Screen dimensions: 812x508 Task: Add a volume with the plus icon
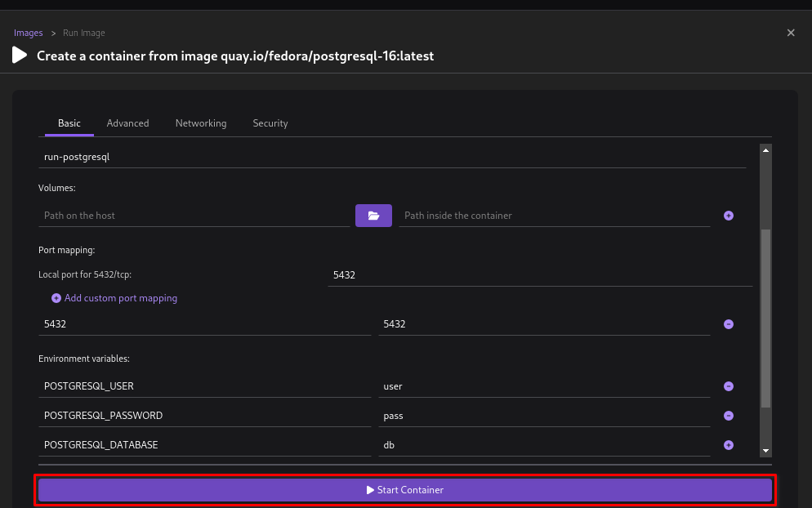coord(729,216)
